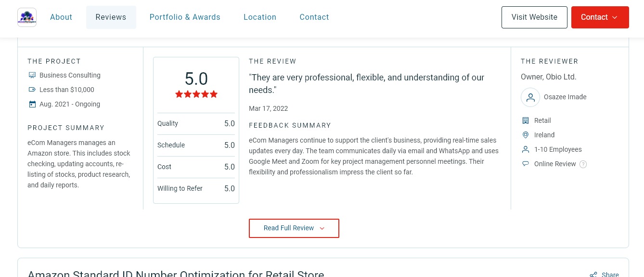The width and height of the screenshot is (644, 277).
Task: Click the Online Review speech bubble icon
Action: point(526,164)
